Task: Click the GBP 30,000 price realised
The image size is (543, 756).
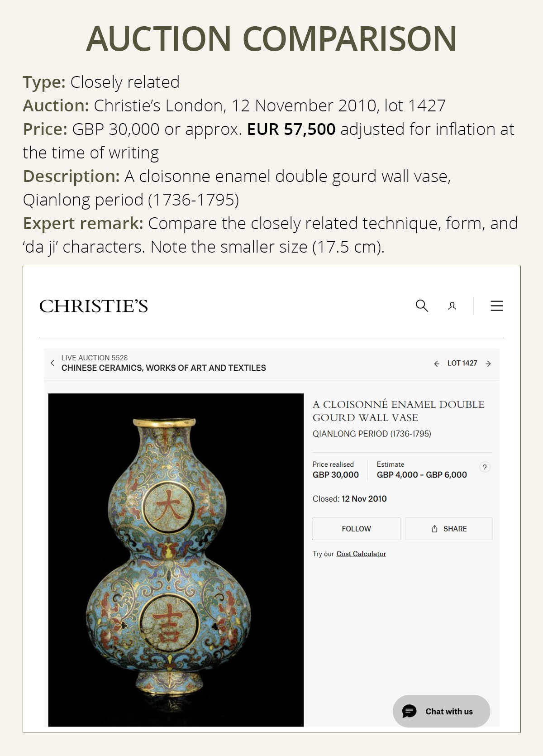Action: (x=336, y=475)
